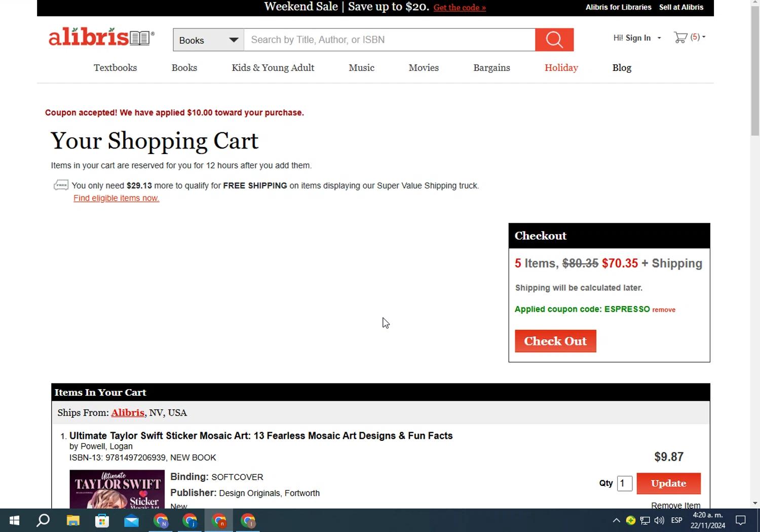
Task: Open the notifications center icon
Action: (x=741, y=520)
